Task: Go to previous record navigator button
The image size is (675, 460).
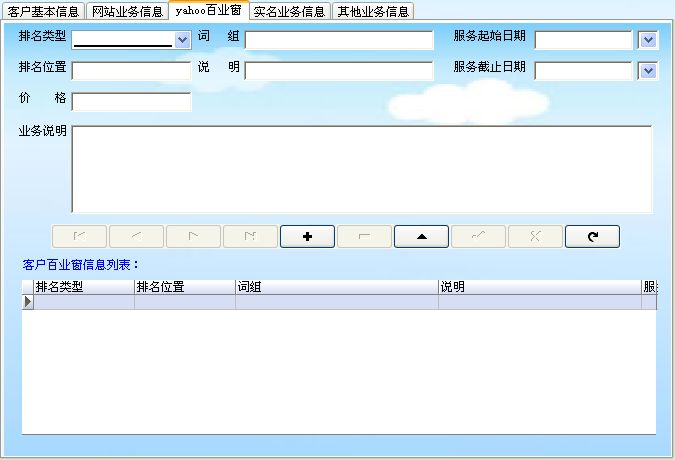Action: (x=136, y=236)
